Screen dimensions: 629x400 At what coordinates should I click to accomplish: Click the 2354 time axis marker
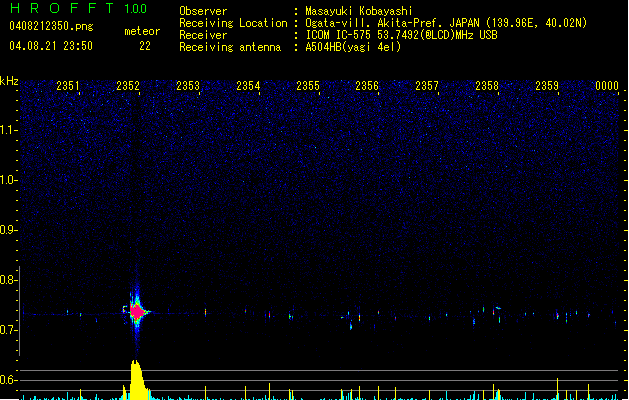point(248,86)
